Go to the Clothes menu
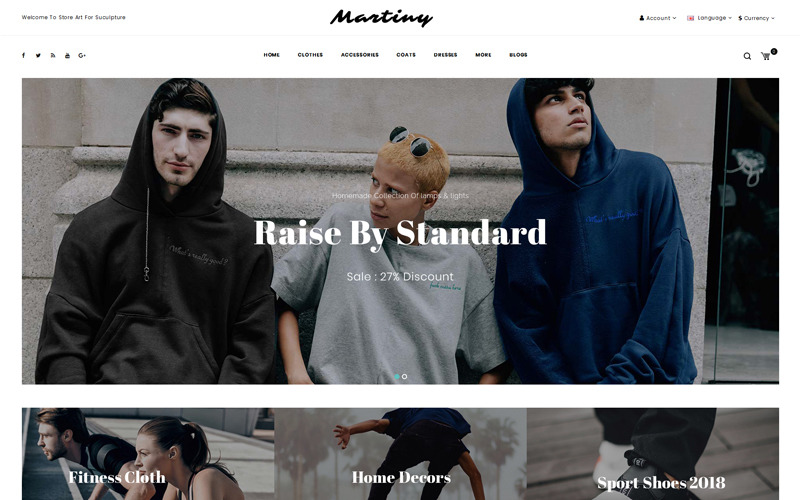800x500 pixels. [x=310, y=55]
